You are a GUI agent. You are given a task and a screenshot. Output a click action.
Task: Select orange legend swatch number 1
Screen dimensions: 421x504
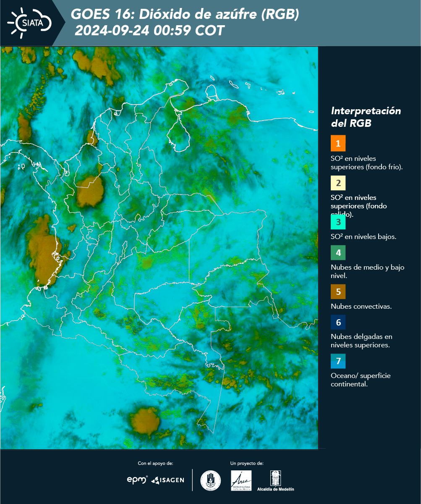tap(338, 143)
